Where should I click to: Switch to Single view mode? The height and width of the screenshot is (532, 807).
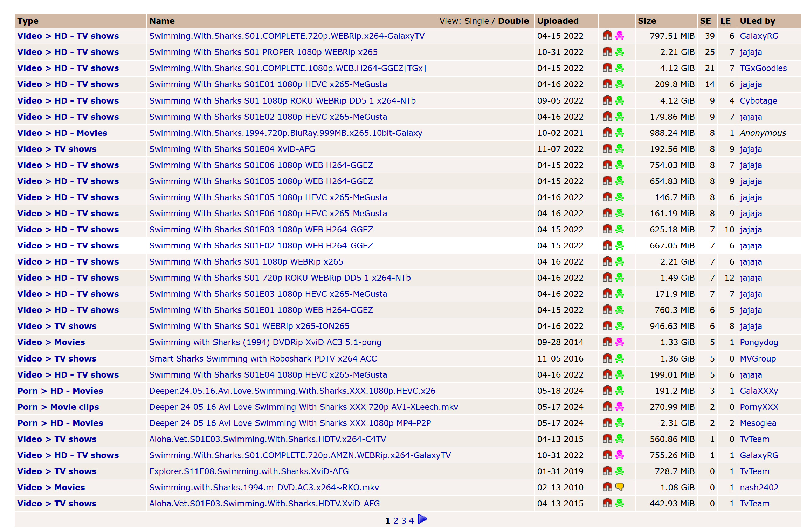tap(476, 21)
